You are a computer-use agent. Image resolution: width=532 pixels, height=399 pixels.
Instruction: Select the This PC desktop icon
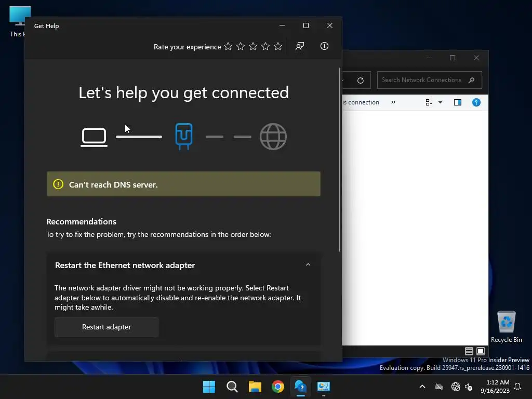click(x=17, y=22)
